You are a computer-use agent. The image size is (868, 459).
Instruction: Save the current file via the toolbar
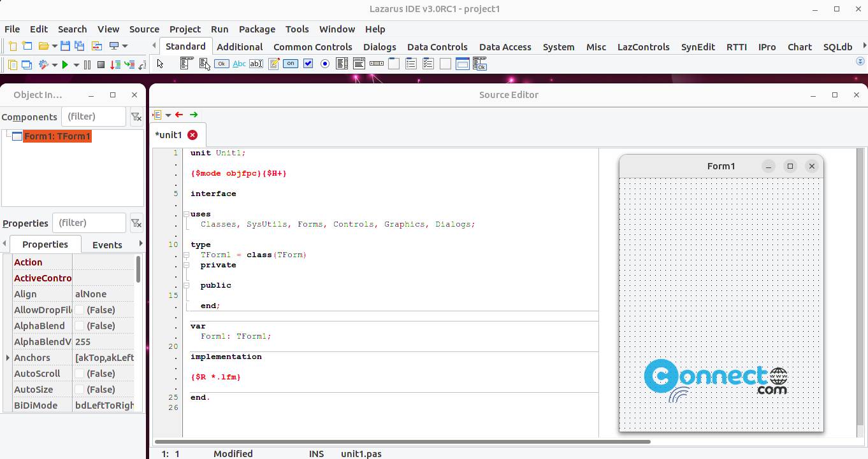[x=65, y=46]
